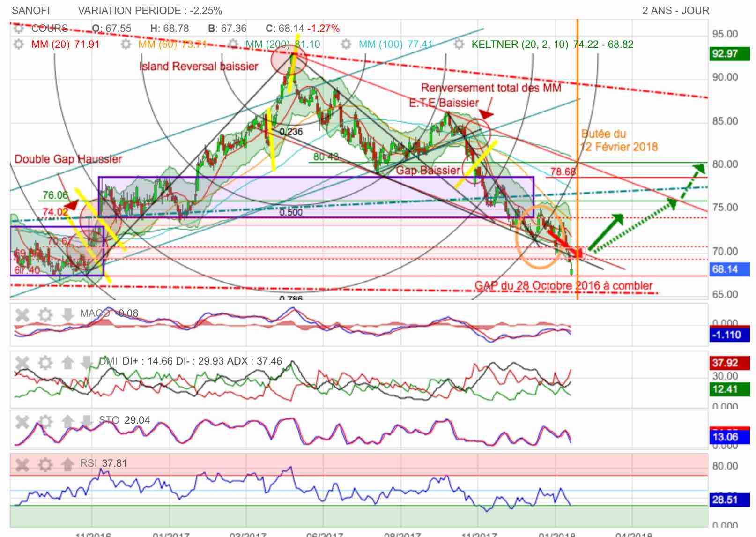Remove the DMI indicator panel
This screenshot has width=756, height=537.
point(22,362)
